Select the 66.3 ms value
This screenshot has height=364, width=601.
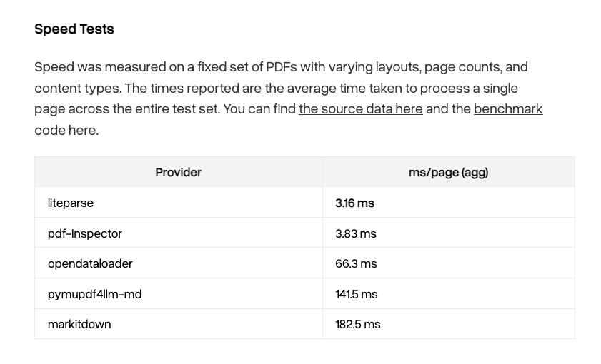[x=356, y=263]
